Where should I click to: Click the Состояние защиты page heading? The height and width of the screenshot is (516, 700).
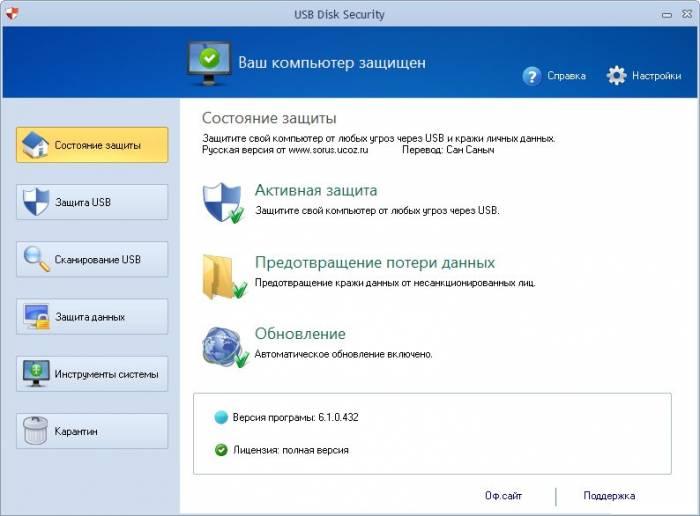(x=269, y=118)
